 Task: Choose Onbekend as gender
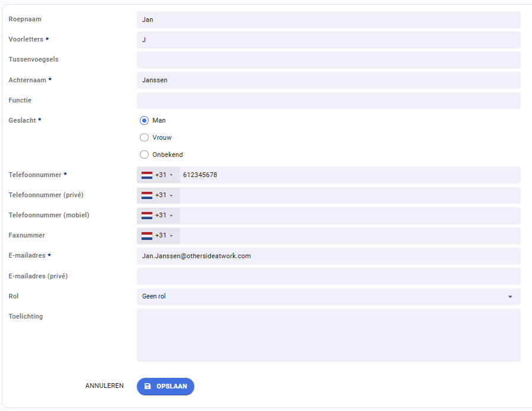(x=144, y=155)
